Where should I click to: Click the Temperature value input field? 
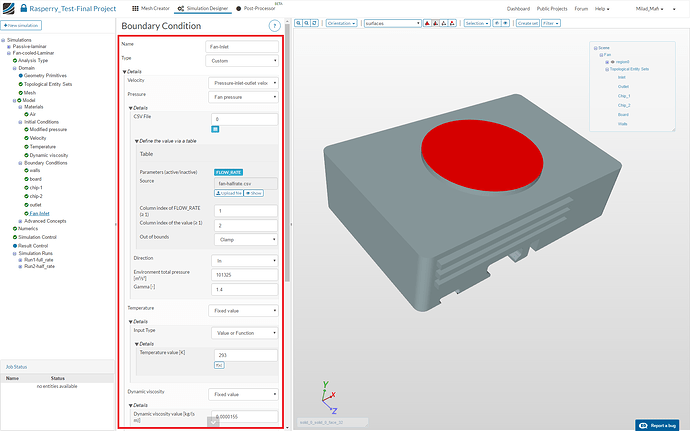(x=244, y=355)
